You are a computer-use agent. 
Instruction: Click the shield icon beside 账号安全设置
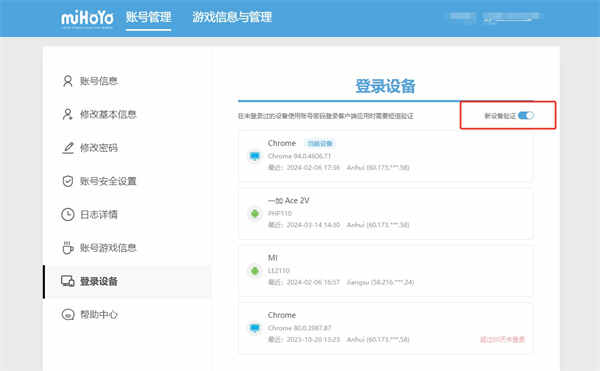(68, 181)
